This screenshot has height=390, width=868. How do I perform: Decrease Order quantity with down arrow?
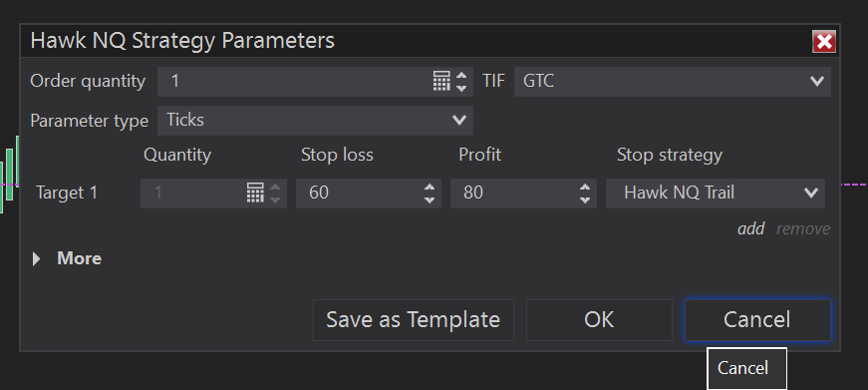(461, 88)
